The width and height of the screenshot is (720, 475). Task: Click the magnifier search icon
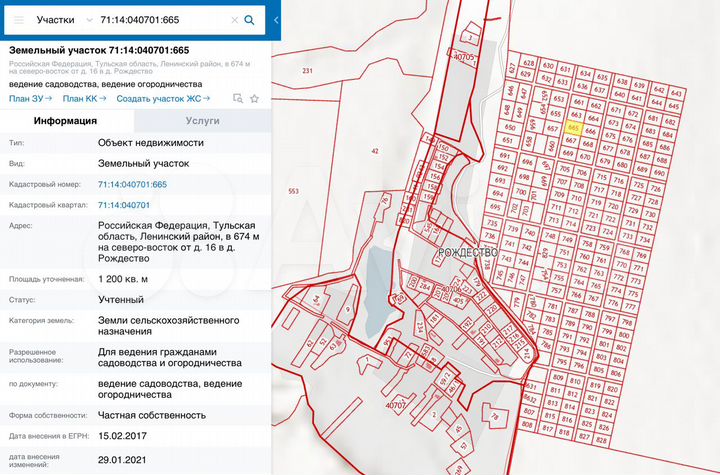click(249, 20)
